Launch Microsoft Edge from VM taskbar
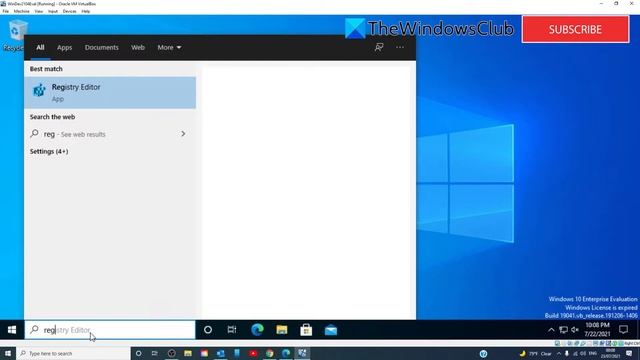Viewport: 640px width, 360px height. (257, 330)
